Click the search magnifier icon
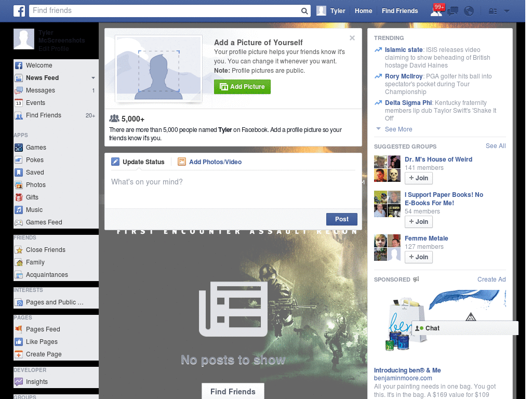The image size is (532, 399). [304, 11]
